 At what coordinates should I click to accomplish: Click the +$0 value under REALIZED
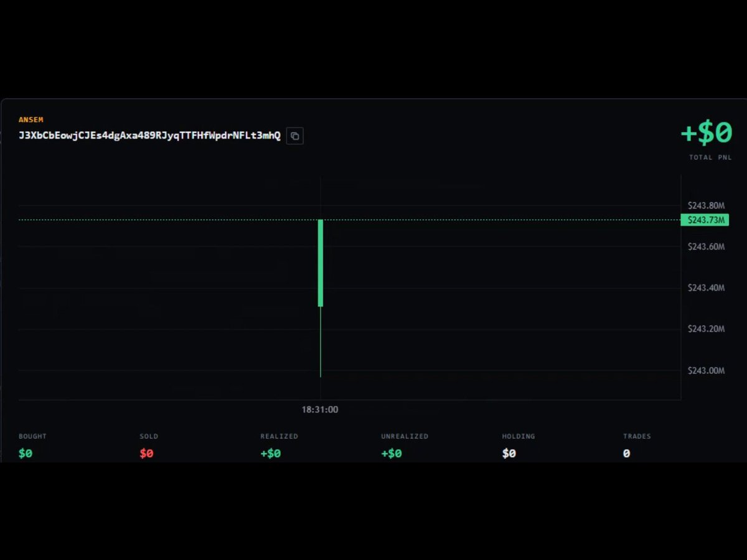coord(271,454)
